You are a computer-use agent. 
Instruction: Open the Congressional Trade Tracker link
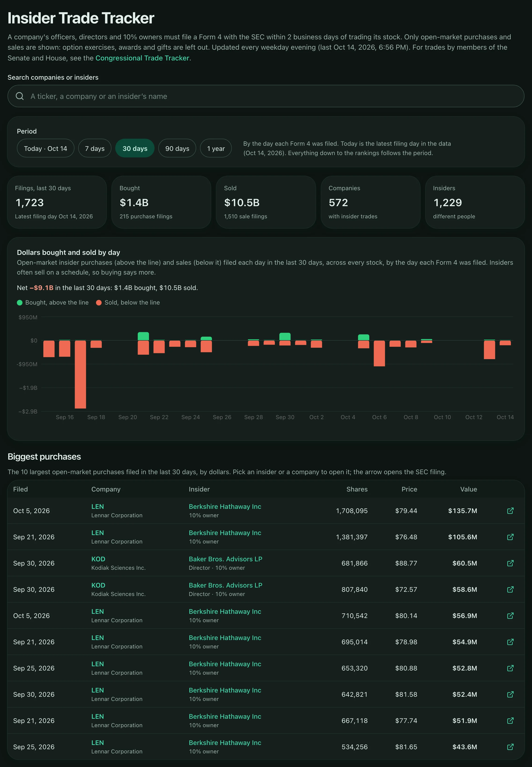(142, 58)
